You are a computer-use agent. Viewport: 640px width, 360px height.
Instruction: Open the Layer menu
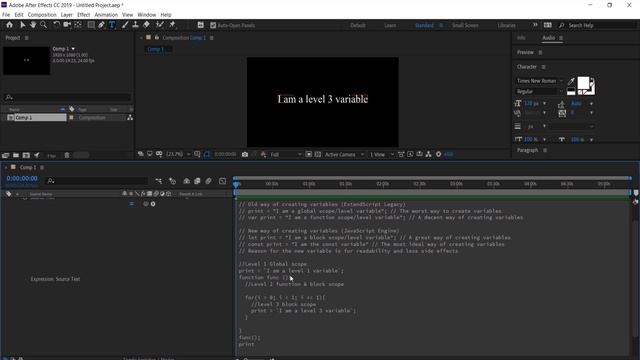[67, 15]
